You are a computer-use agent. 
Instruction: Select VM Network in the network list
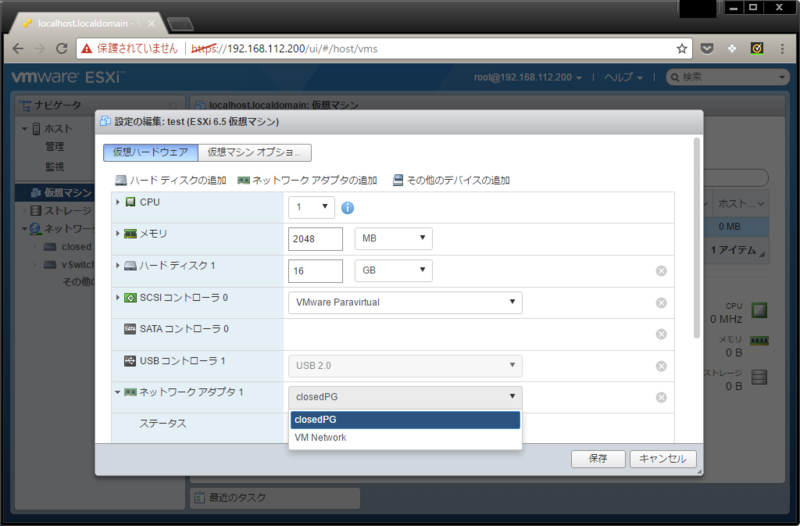405,438
